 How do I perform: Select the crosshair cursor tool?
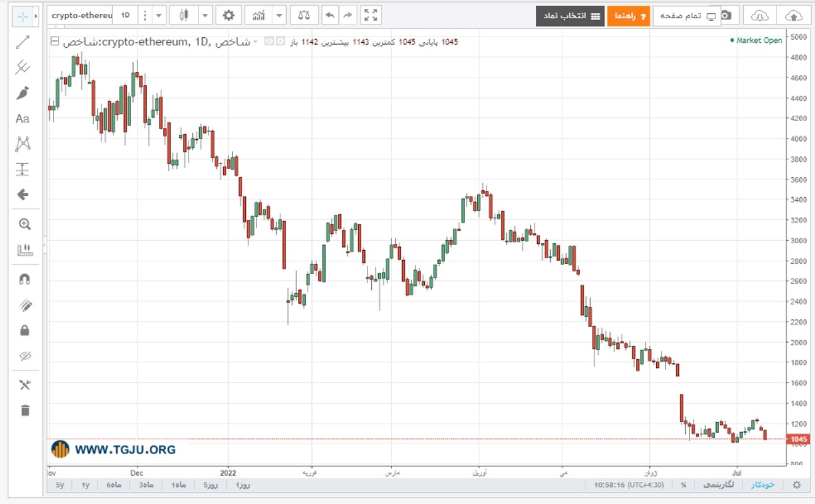23,16
